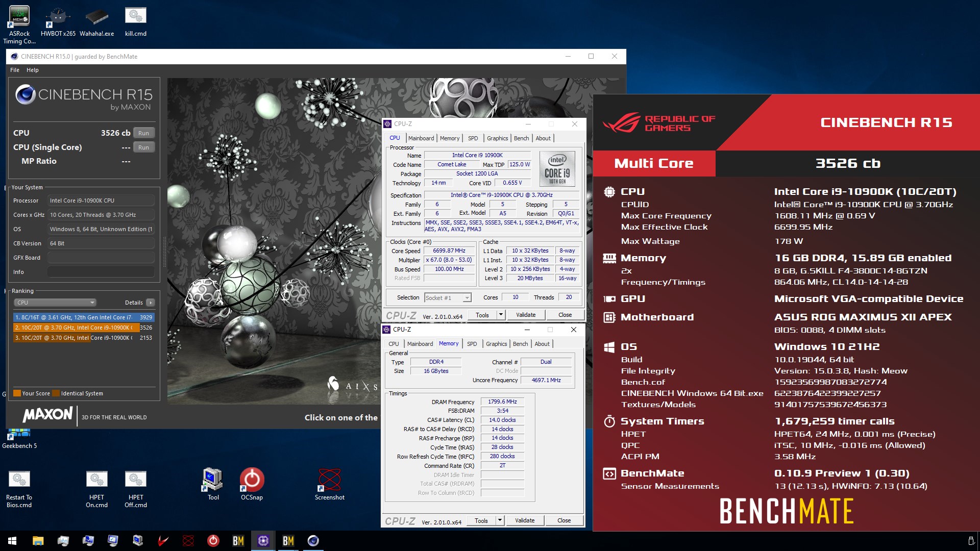The width and height of the screenshot is (980, 551).
Task: Run the HPET Off.cmd desktop script
Action: pos(136,489)
